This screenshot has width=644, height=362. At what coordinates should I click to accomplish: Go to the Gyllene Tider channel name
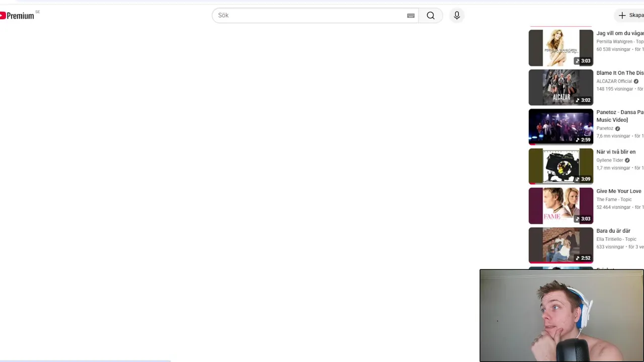pos(610,160)
